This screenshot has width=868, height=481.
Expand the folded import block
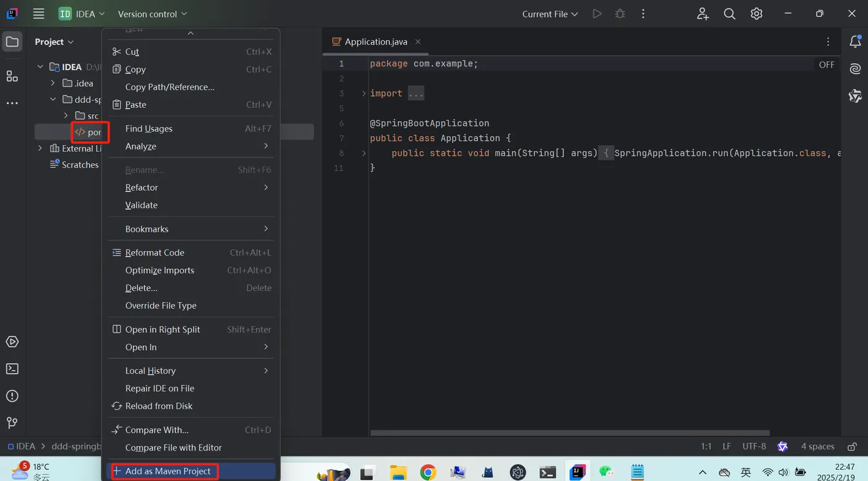click(x=415, y=94)
